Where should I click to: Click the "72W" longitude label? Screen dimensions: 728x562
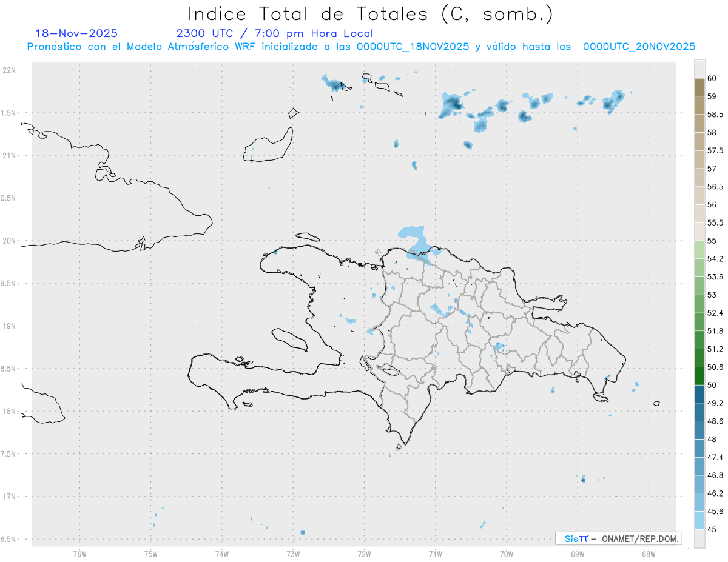click(x=364, y=554)
